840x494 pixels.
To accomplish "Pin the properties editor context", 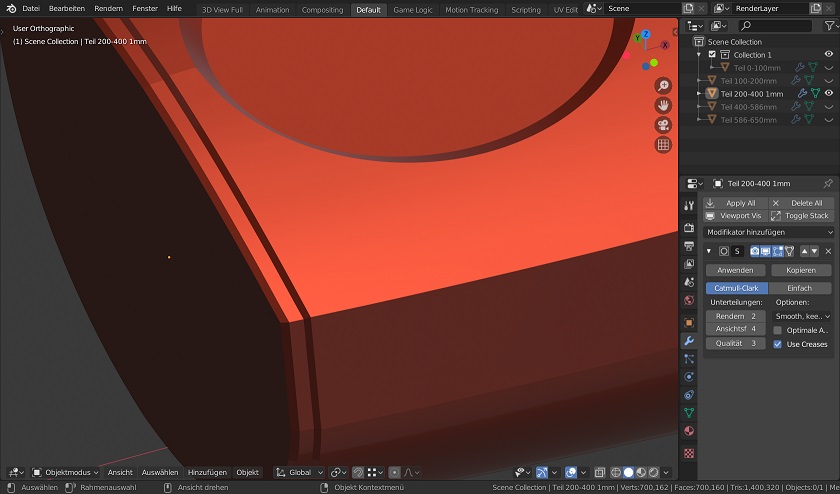I will tap(827, 184).
